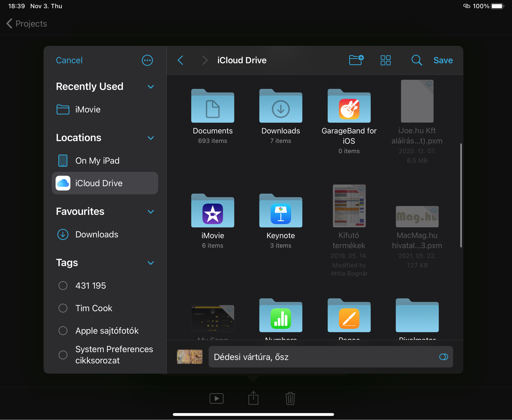The width and height of the screenshot is (512, 420).
Task: Collapse the Favourites section
Action: tap(151, 212)
